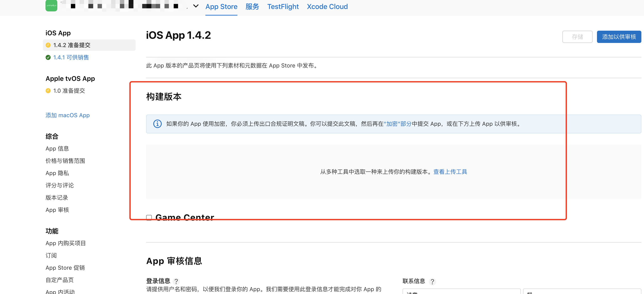
Task: Open 价格与销售范围 page
Action: tap(65, 161)
